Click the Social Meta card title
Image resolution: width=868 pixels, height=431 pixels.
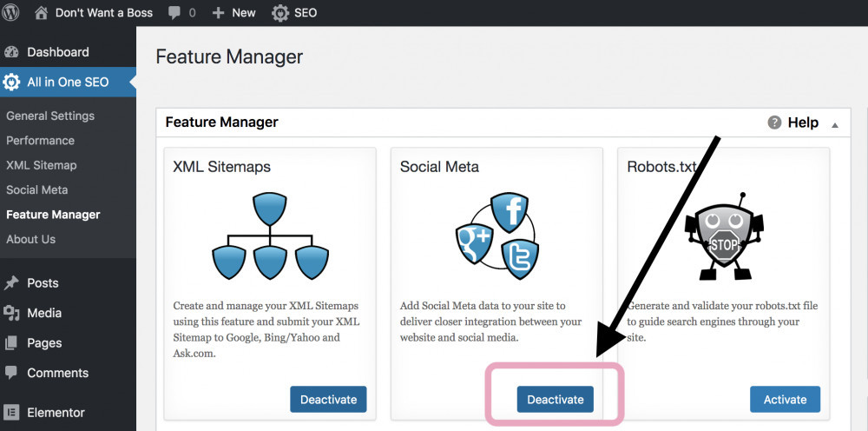pyautogui.click(x=439, y=167)
